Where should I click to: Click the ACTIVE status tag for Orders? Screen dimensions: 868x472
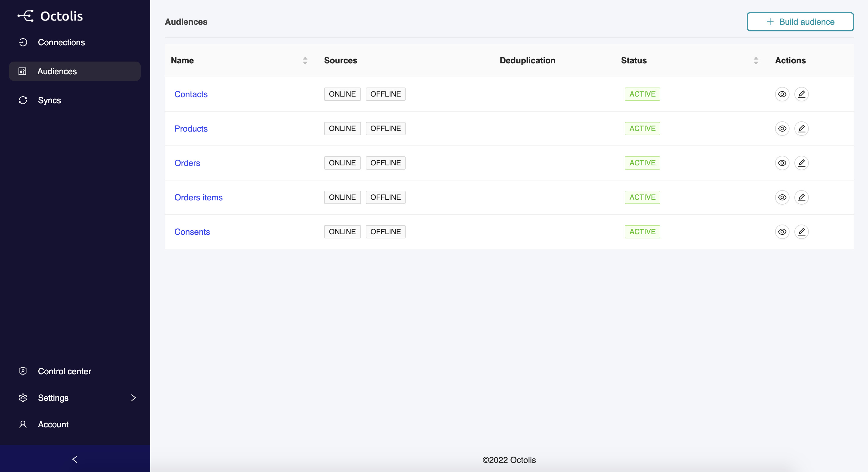(x=642, y=163)
